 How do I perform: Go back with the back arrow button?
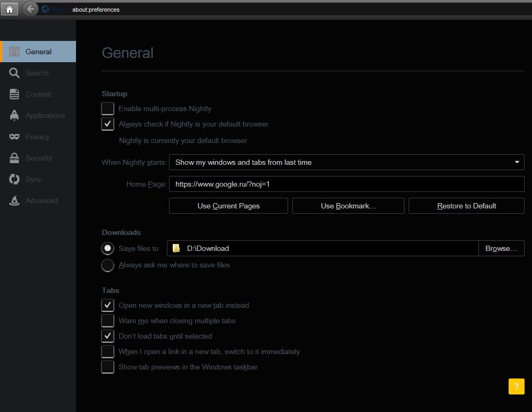(x=30, y=9)
